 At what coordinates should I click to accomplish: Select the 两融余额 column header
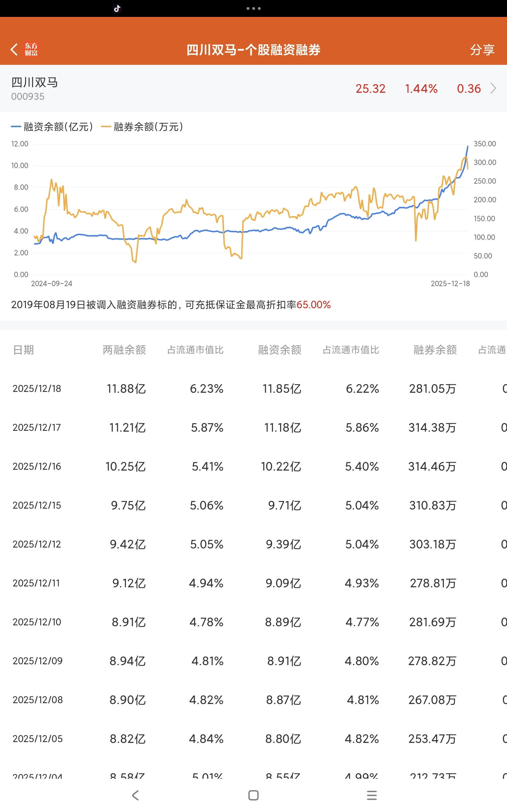coord(124,350)
